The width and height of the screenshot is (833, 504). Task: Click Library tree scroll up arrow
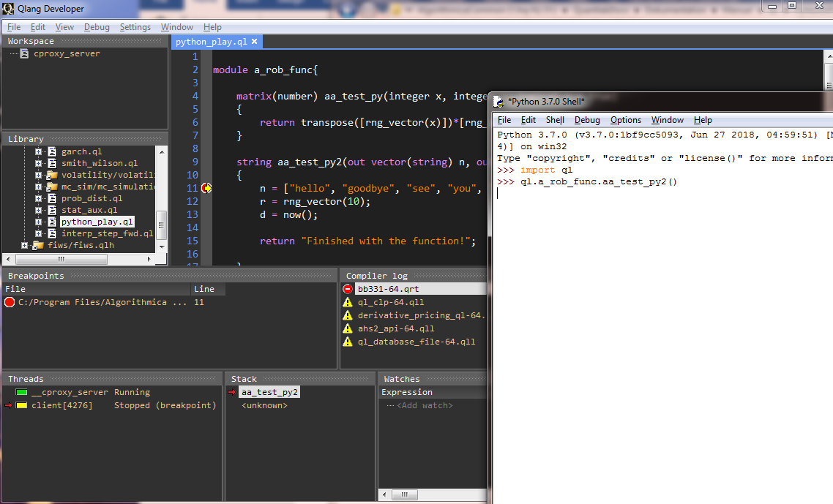[162, 152]
